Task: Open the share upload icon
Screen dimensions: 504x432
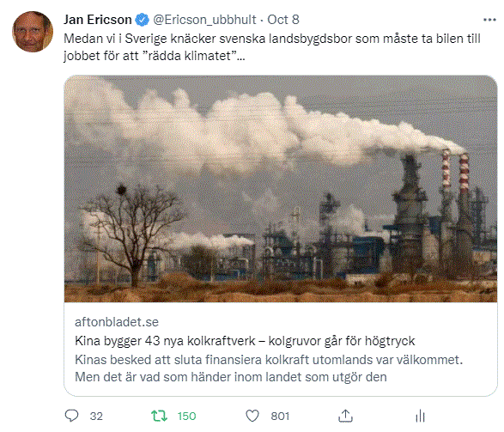Action: click(345, 416)
